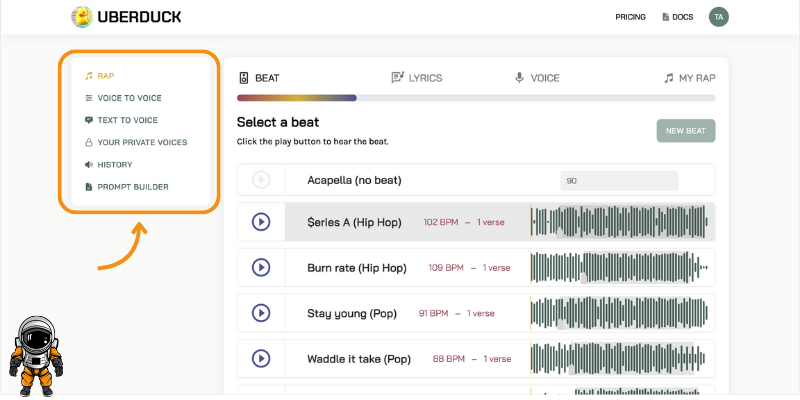Click the play button instruction text

313,142
